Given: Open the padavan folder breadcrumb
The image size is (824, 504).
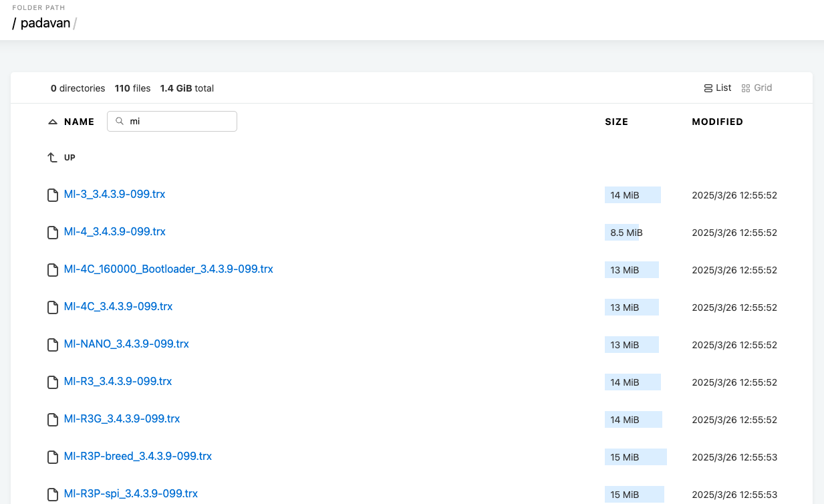Looking at the screenshot, I should click(x=45, y=23).
